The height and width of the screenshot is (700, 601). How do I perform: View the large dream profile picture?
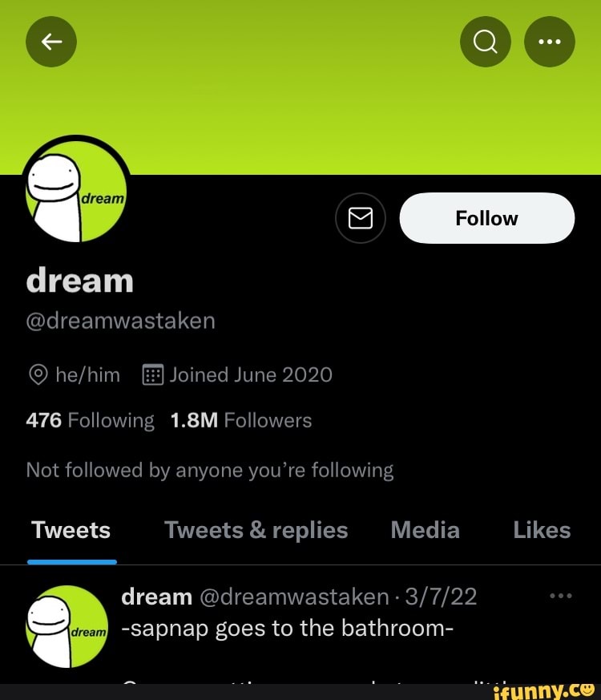pos(76,189)
